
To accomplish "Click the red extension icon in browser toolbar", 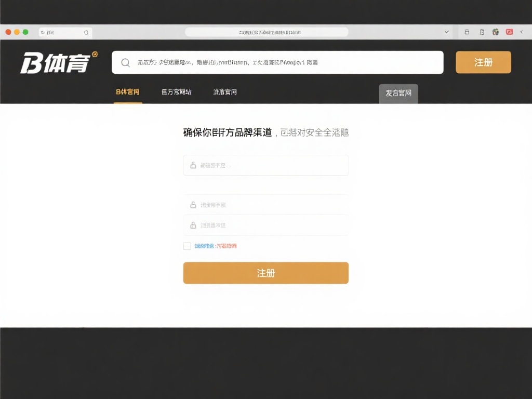I will (510, 32).
